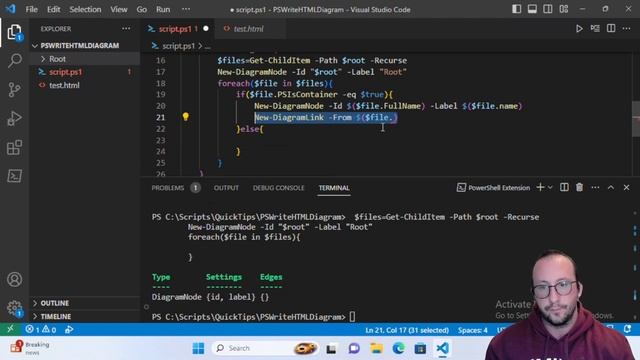Expand the TIMELINE section
640x360 pixels.
56,316
